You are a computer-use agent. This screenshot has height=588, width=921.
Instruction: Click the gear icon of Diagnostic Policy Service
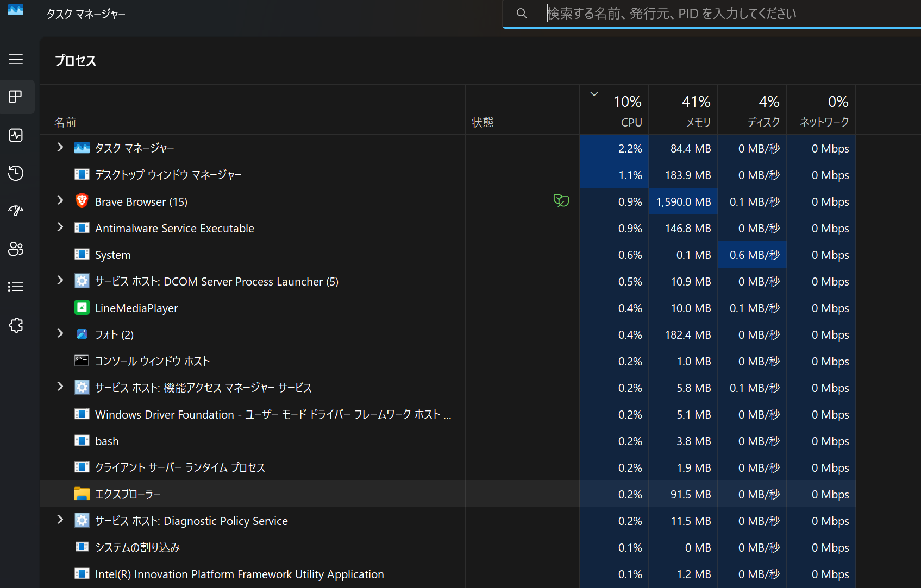(82, 520)
